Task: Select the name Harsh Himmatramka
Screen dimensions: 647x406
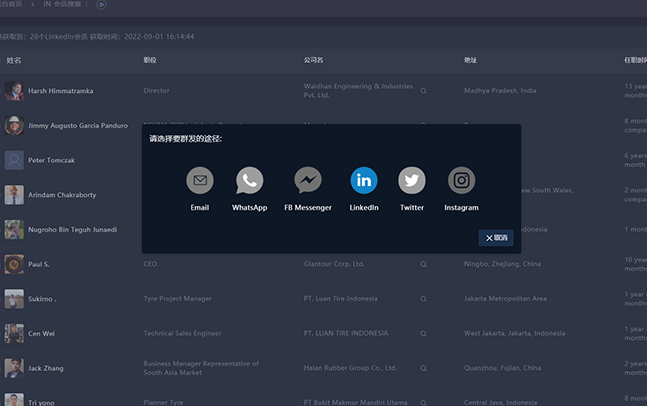Action: coord(61,91)
